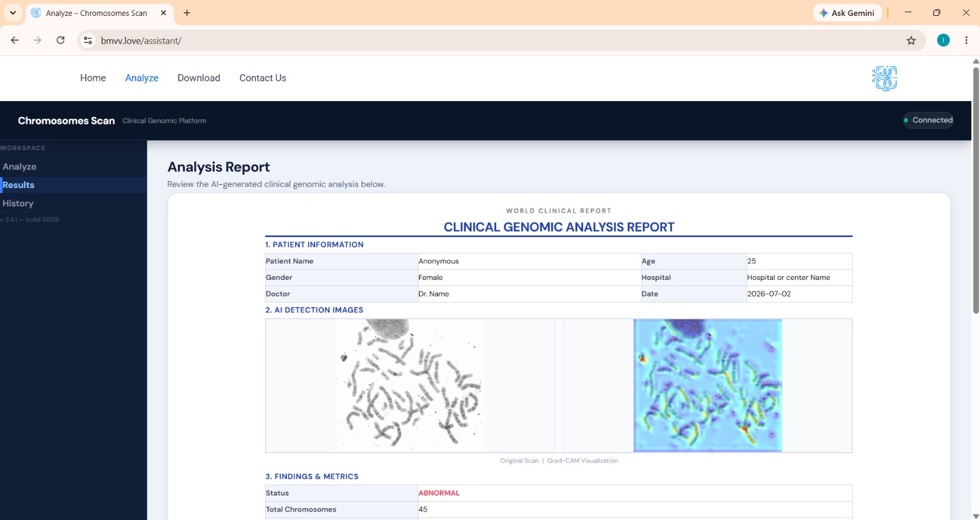Go back with the browser back arrow
The height and width of the screenshot is (520, 980).
click(15, 40)
